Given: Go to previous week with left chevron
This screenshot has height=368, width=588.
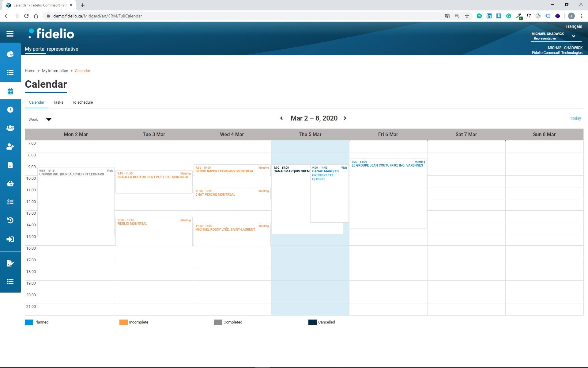Looking at the screenshot, I should pos(281,118).
